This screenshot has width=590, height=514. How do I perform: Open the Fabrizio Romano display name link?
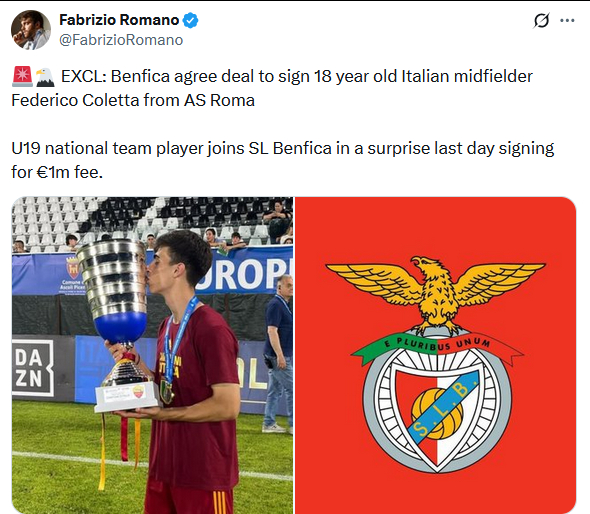click(x=119, y=20)
